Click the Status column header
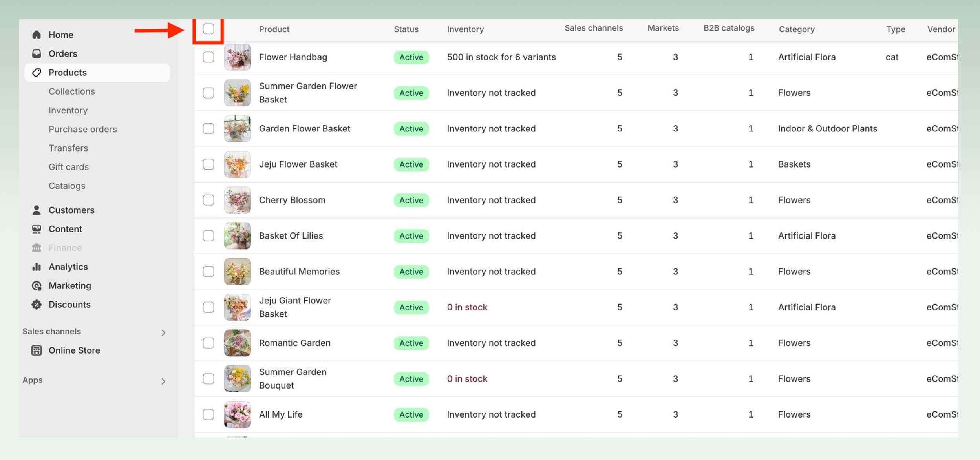Screen dimensions: 980x460 (406, 29)
